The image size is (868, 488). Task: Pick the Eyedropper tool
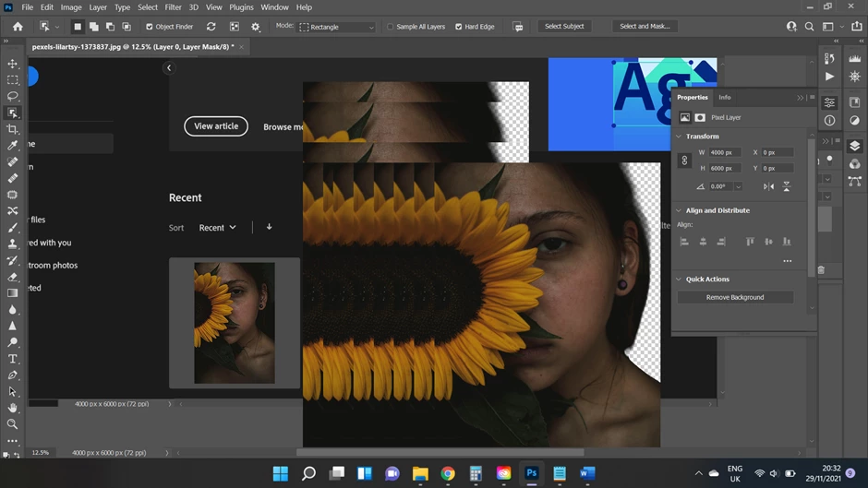coord(13,146)
